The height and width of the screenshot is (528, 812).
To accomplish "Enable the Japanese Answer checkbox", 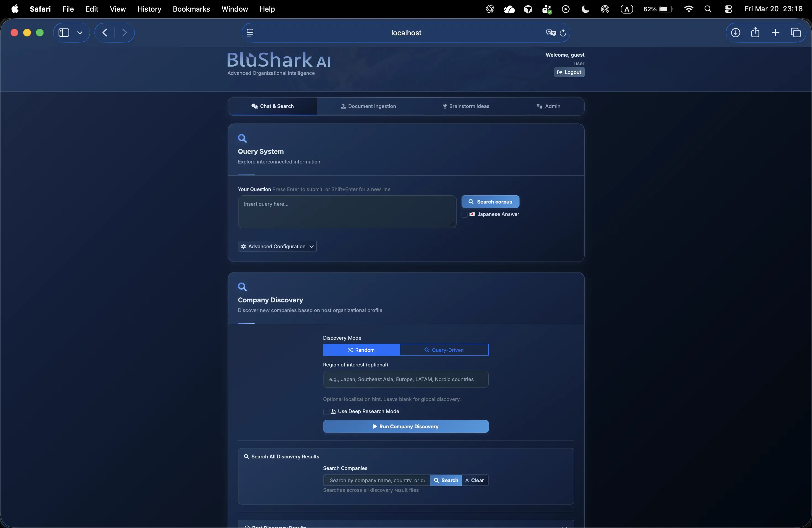I will (x=464, y=215).
